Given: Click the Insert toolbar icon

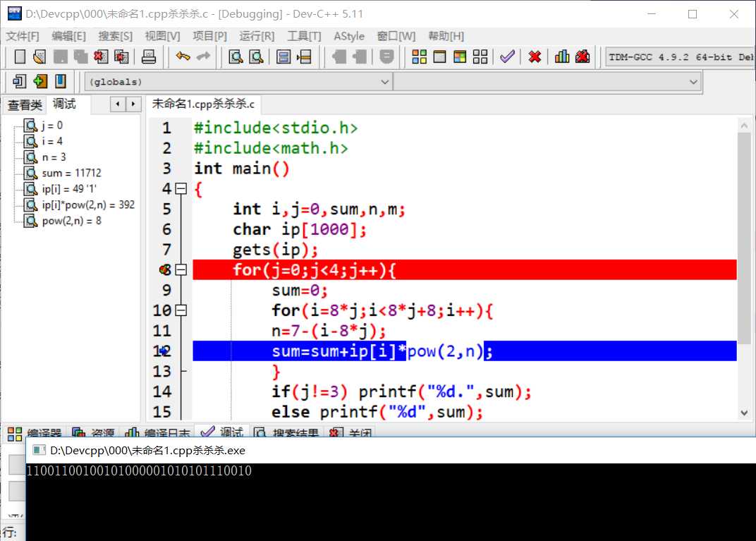Looking at the screenshot, I should tap(20, 82).
